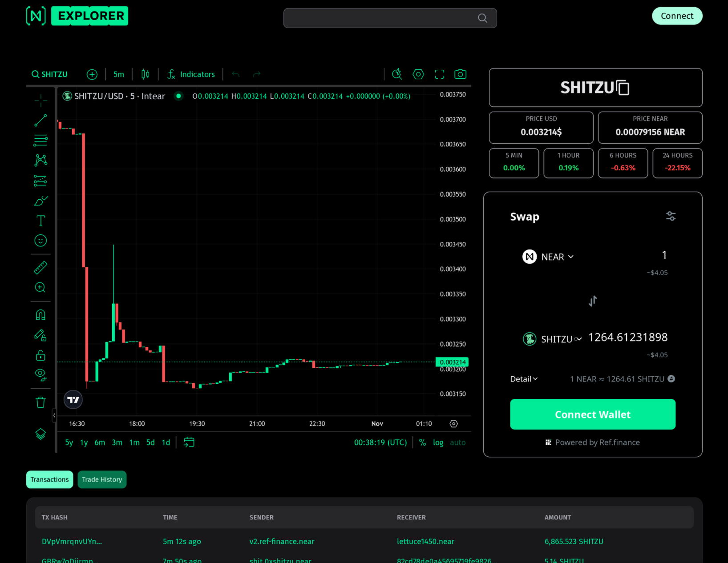728x563 pixels.
Task: Open the Indicators dialog
Action: tap(191, 74)
